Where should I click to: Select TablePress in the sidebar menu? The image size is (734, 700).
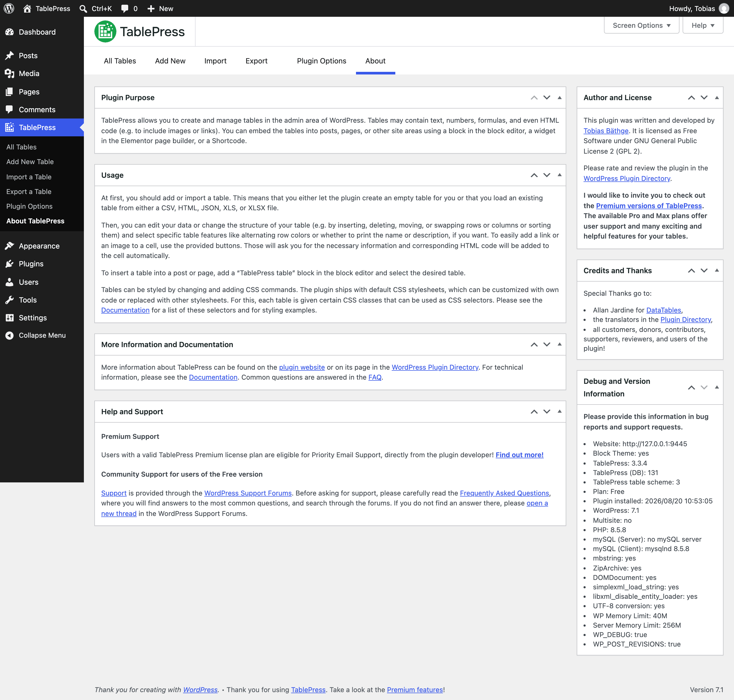(42, 127)
